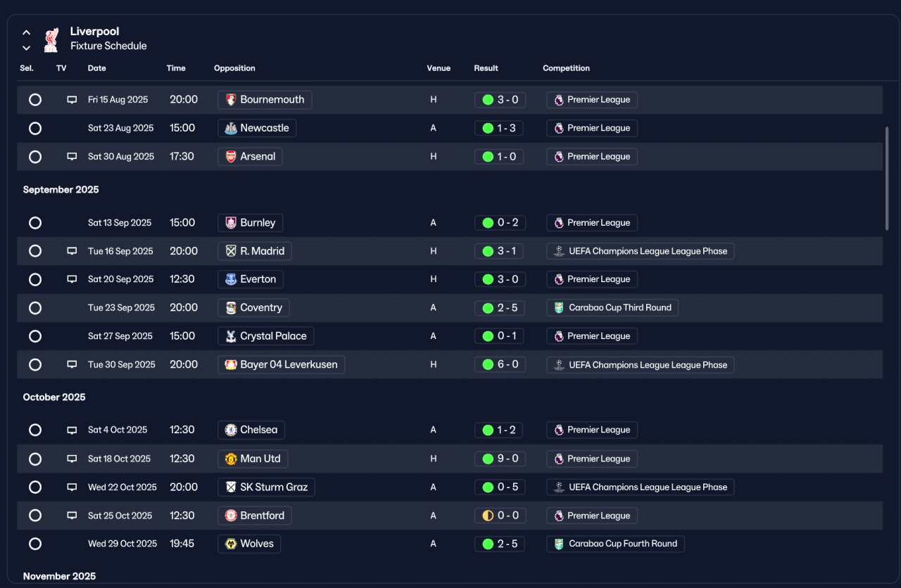This screenshot has width=901, height=588.
Task: Click the R. Madrid crest icon
Action: click(x=230, y=251)
